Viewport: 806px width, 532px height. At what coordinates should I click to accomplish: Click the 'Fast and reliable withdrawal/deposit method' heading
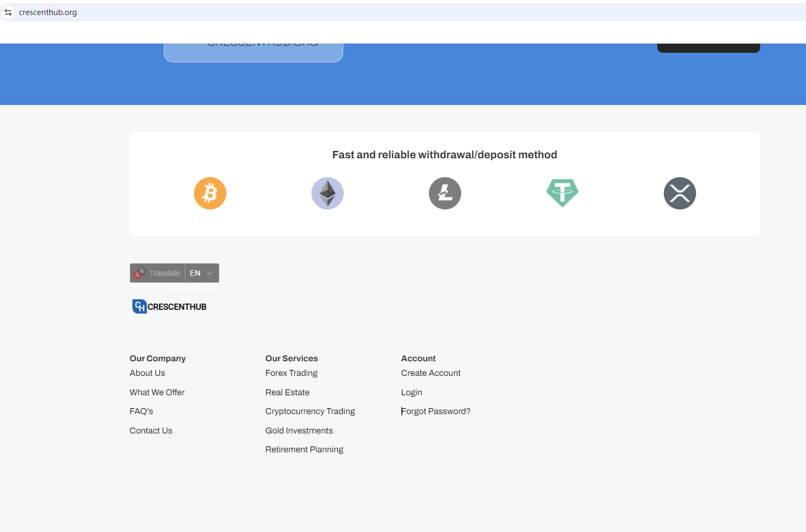click(444, 155)
